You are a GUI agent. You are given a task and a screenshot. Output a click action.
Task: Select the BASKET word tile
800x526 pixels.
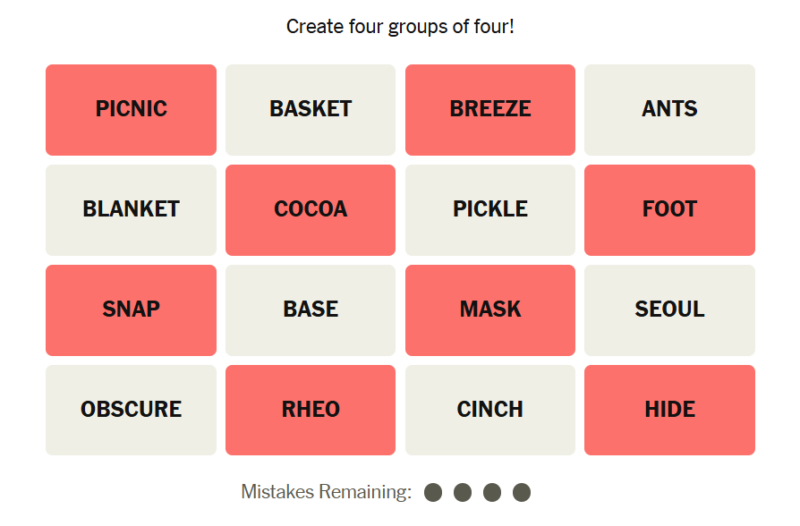310,110
